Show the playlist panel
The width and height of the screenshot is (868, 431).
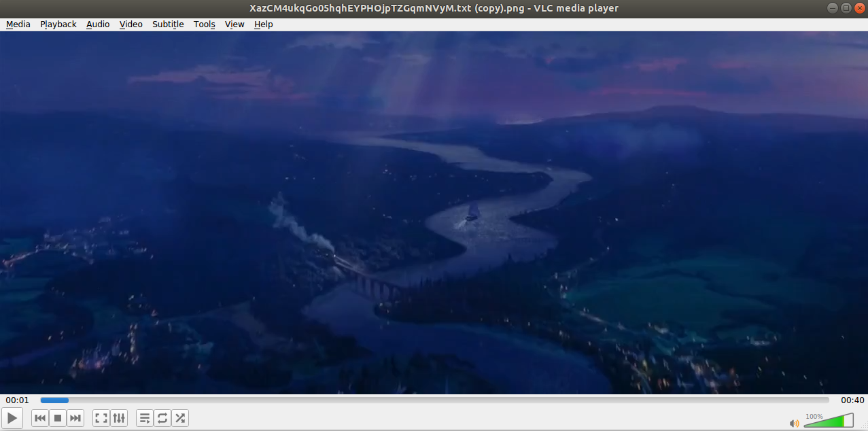[145, 418]
